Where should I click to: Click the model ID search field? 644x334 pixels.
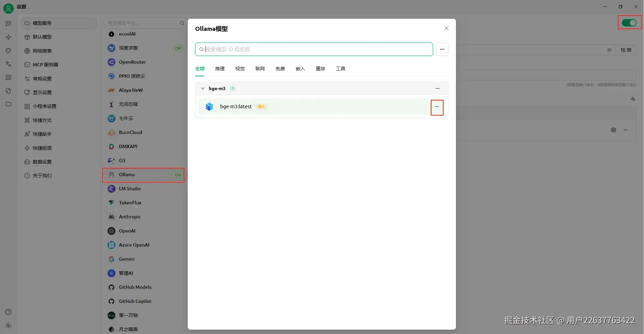(314, 49)
